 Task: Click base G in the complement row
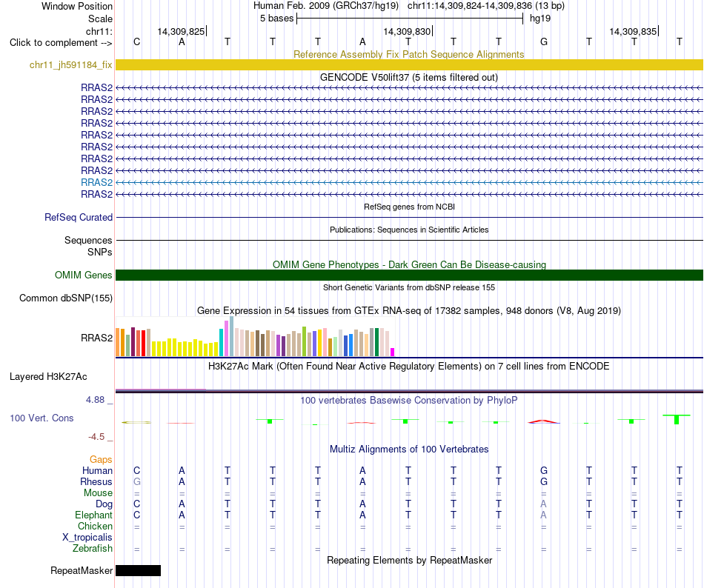coord(544,41)
